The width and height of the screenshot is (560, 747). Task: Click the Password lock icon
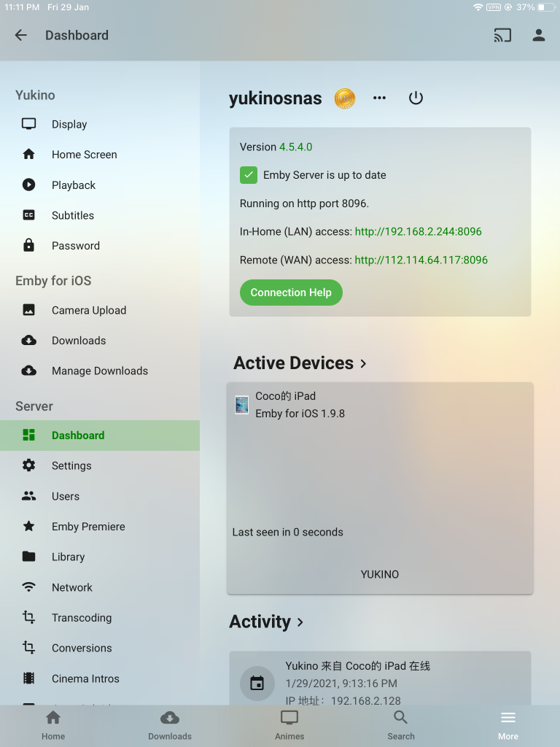(x=28, y=245)
